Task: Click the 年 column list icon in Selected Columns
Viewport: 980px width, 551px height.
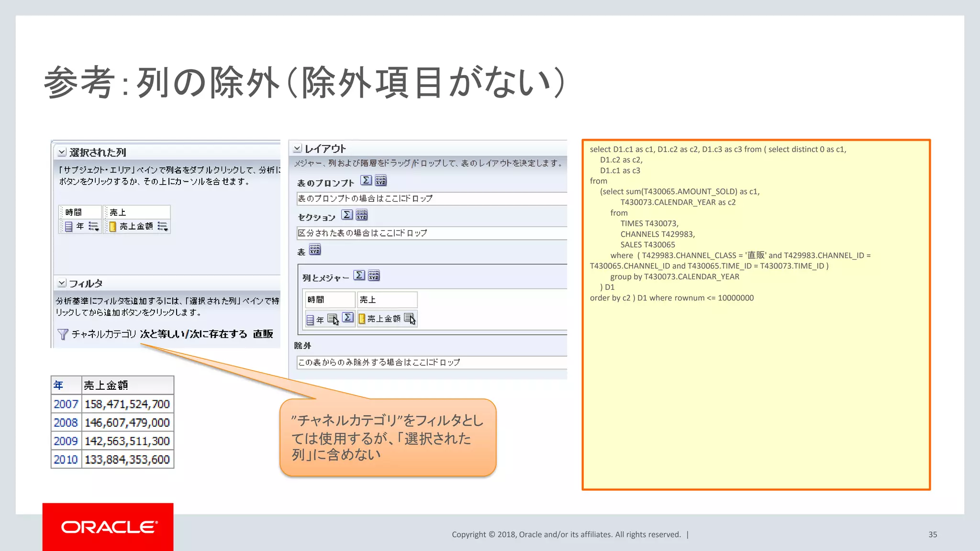Action: (x=68, y=226)
